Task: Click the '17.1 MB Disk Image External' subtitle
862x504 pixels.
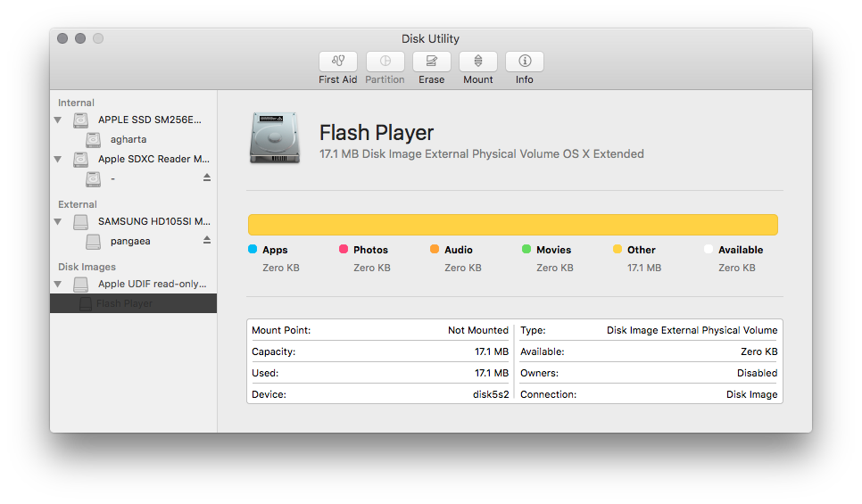Action: [x=482, y=154]
